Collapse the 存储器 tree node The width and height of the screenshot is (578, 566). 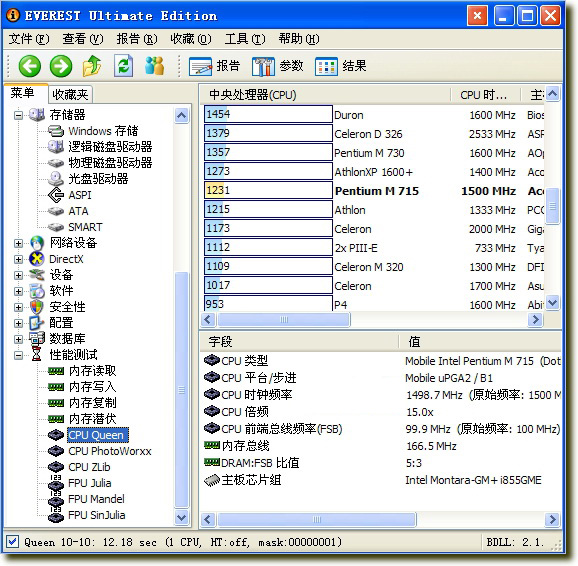[x=18, y=115]
